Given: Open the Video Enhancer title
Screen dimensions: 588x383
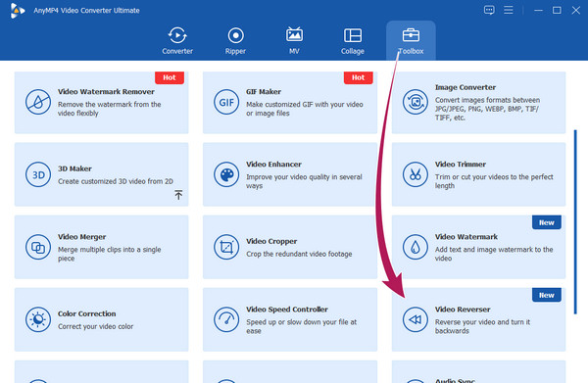Looking at the screenshot, I should [x=273, y=165].
